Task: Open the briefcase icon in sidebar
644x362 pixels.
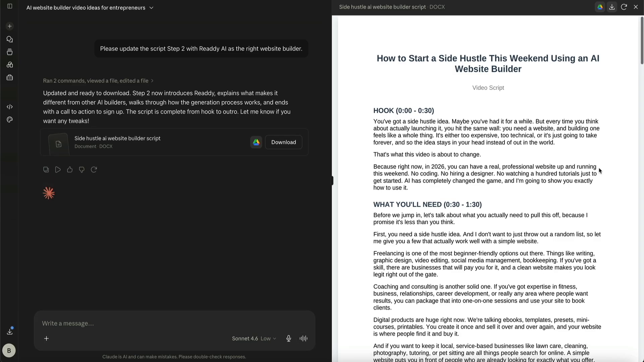Action: point(10,77)
